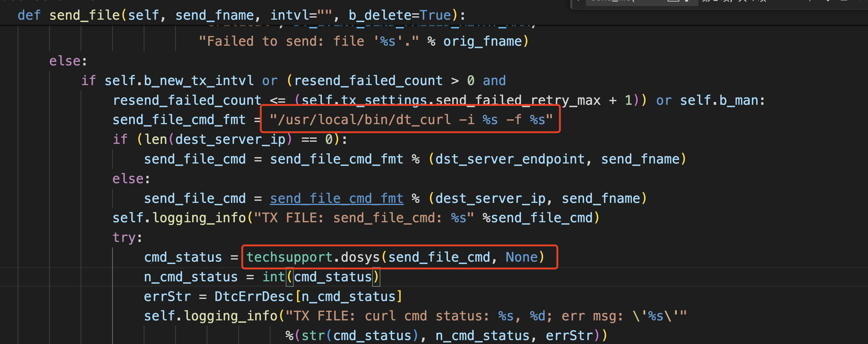Place cursor on 'intvl' parameter in header
Screen dimensions: 868x344
pos(289,15)
